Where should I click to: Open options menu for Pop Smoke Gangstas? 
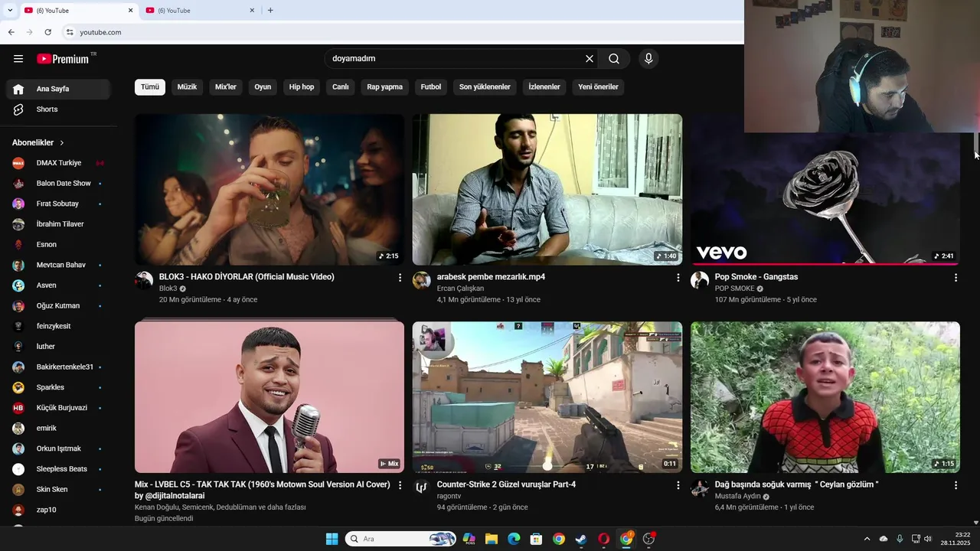[955, 278]
